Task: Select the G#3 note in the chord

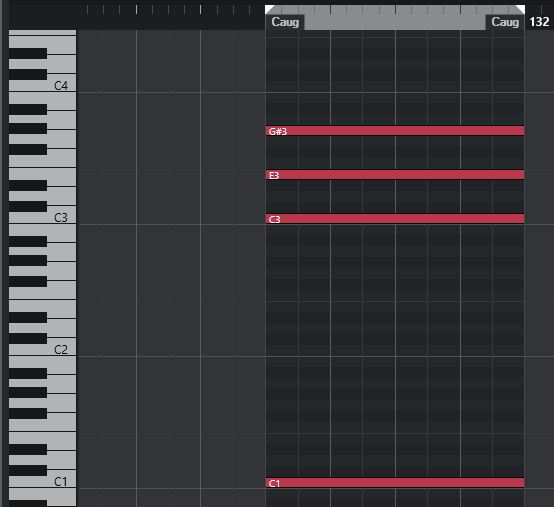Action: click(395, 131)
